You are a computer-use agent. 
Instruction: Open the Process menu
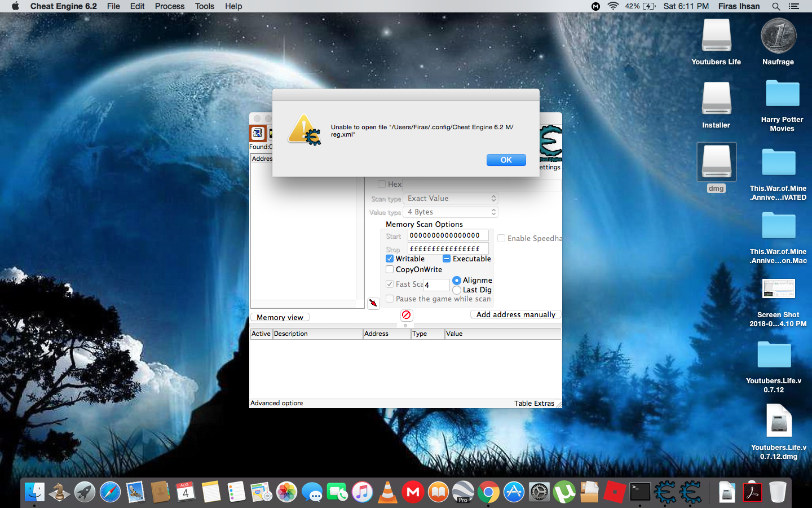(x=169, y=6)
